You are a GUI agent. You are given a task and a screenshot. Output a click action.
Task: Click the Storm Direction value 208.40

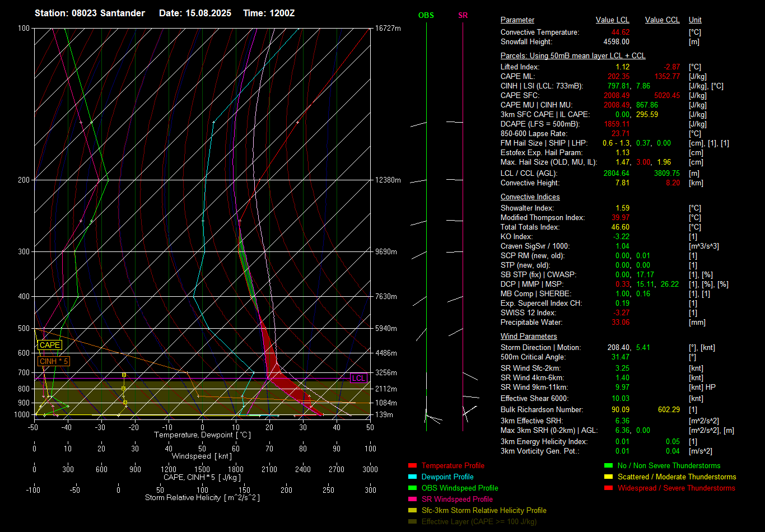coord(618,348)
